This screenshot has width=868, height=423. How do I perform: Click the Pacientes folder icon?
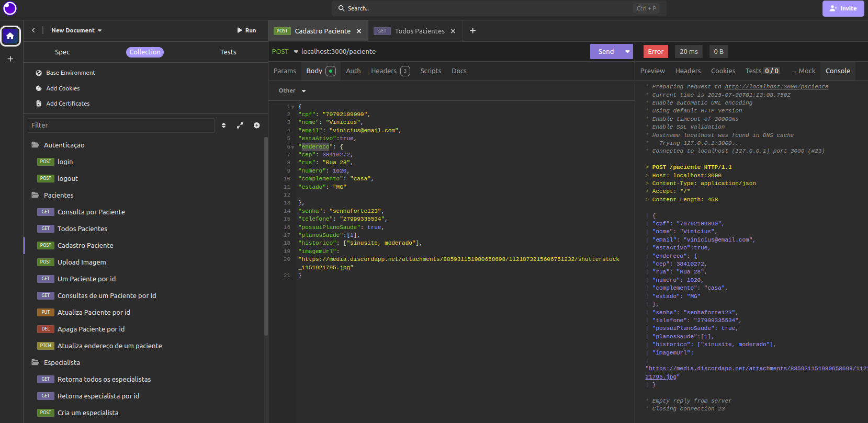[36, 195]
